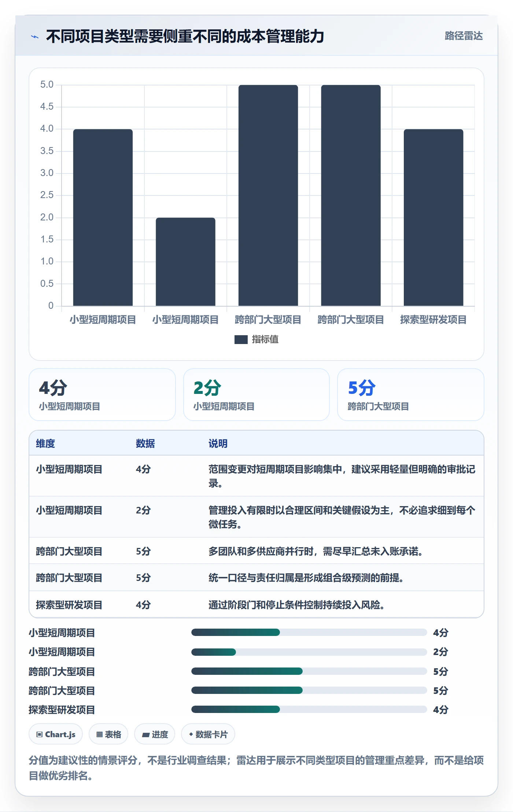Screen dimensions: 513x812
Task: Toggle the 指标值 legend color box
Action: click(241, 340)
